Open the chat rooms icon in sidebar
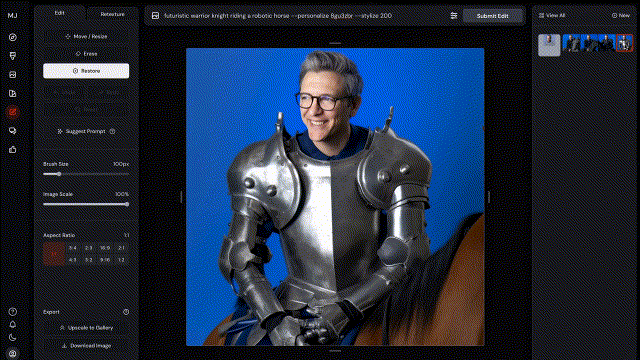Viewport: 640px width, 360px height. pyautogui.click(x=13, y=131)
